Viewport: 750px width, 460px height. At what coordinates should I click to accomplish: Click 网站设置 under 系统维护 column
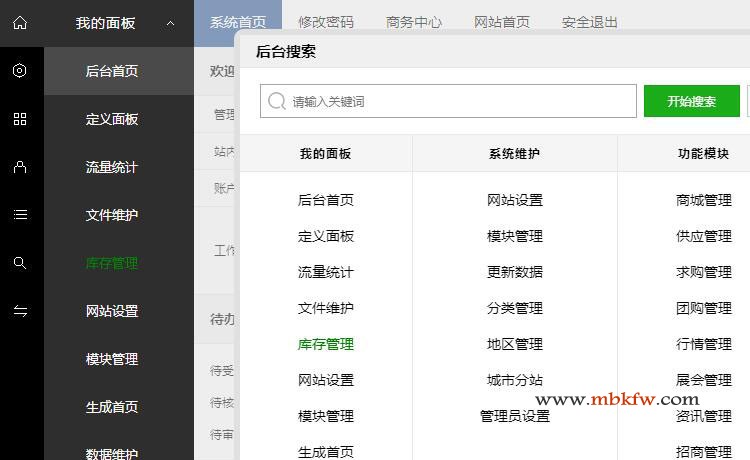point(515,200)
